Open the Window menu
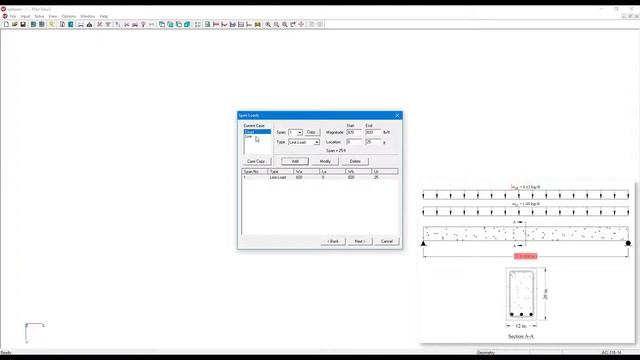This screenshot has width=640, height=360. point(87,16)
